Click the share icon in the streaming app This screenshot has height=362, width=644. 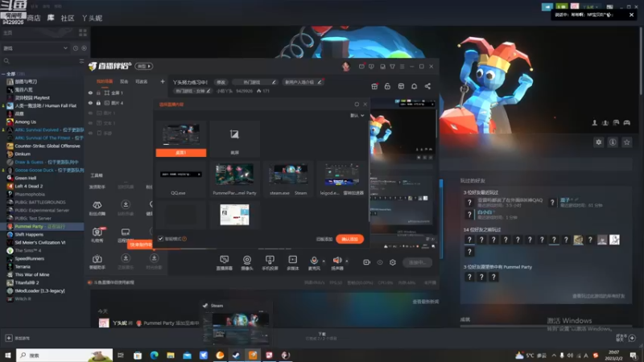(427, 86)
